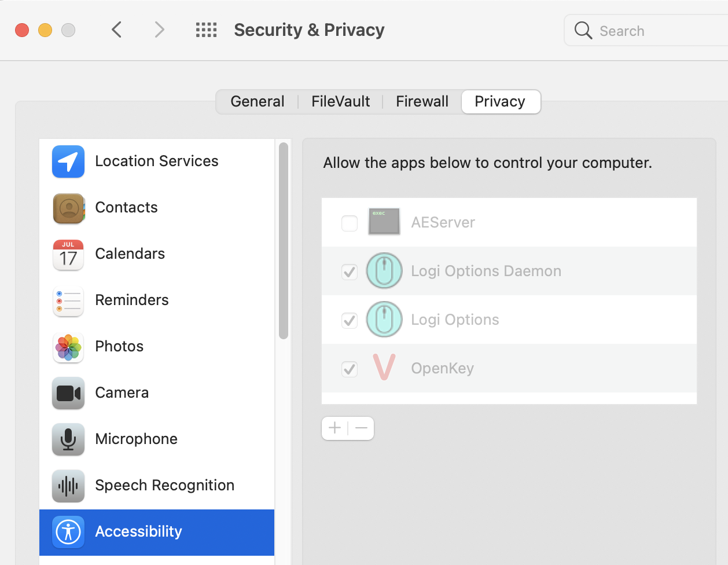Switch to the General tab
728x565 pixels.
tap(258, 102)
